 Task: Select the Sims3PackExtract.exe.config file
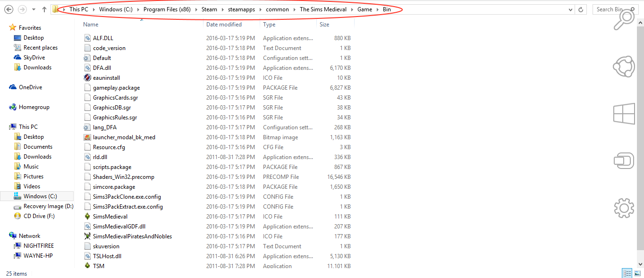[128, 207]
